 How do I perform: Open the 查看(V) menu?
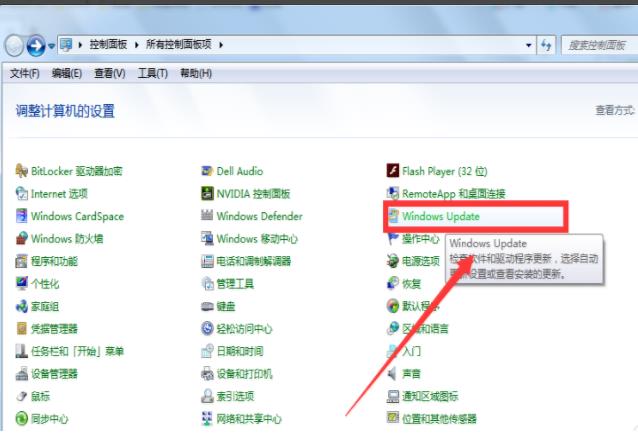click(x=109, y=74)
